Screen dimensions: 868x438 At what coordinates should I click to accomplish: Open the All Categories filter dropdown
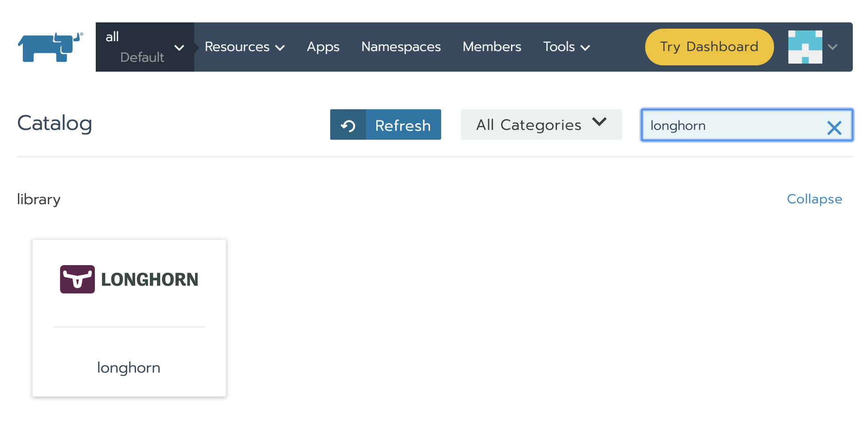point(541,125)
